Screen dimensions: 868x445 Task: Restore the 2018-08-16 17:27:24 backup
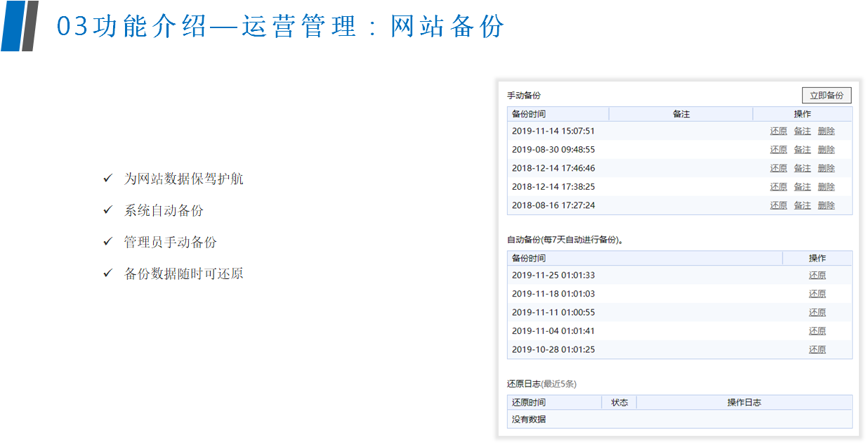778,205
